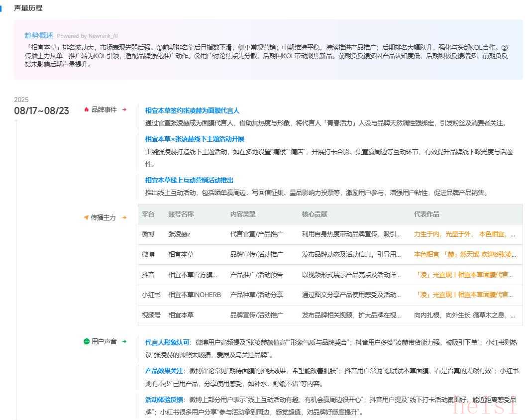Click 产品推广/活动预告 content type cell
The width and height of the screenshot is (525, 420).
tap(256, 275)
